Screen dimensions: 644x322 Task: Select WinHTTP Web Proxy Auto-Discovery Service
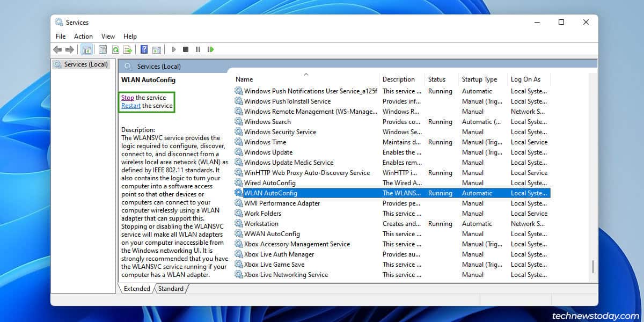point(392,173)
